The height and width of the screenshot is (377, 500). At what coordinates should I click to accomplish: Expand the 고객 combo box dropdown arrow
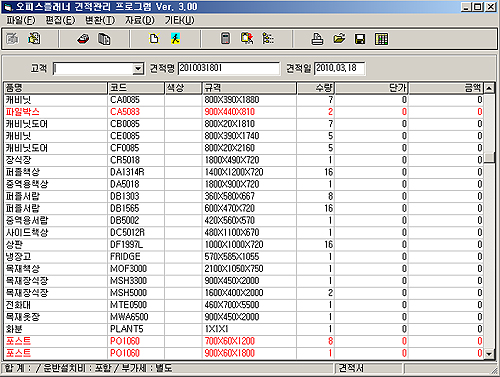pyautogui.click(x=138, y=69)
